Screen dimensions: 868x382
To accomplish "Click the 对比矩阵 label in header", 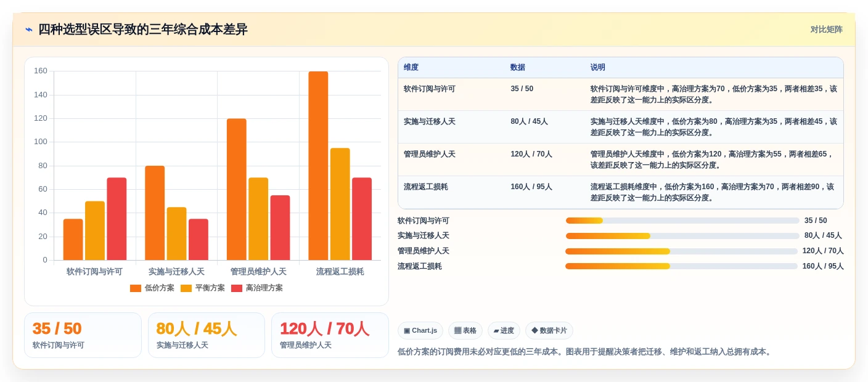I will click(826, 30).
